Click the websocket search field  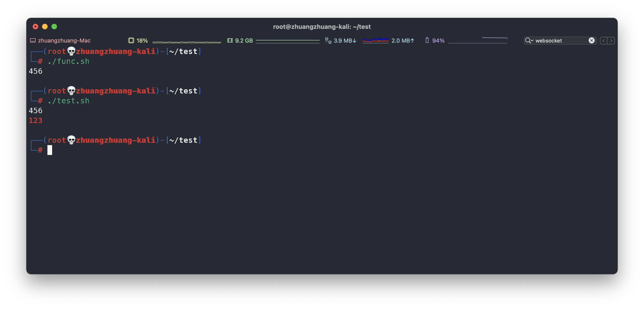pyautogui.click(x=561, y=41)
